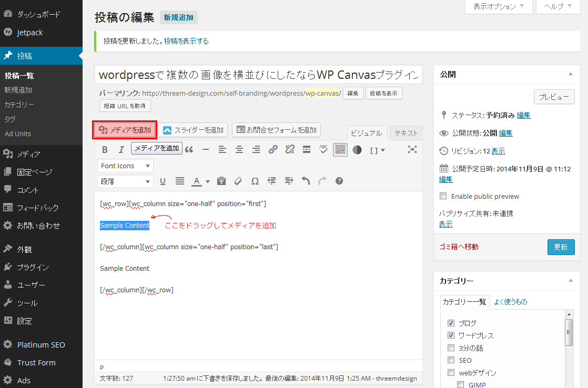Viewport: 588px width, 388px height.
Task: Paste as text clipboard icon
Action: click(x=221, y=181)
